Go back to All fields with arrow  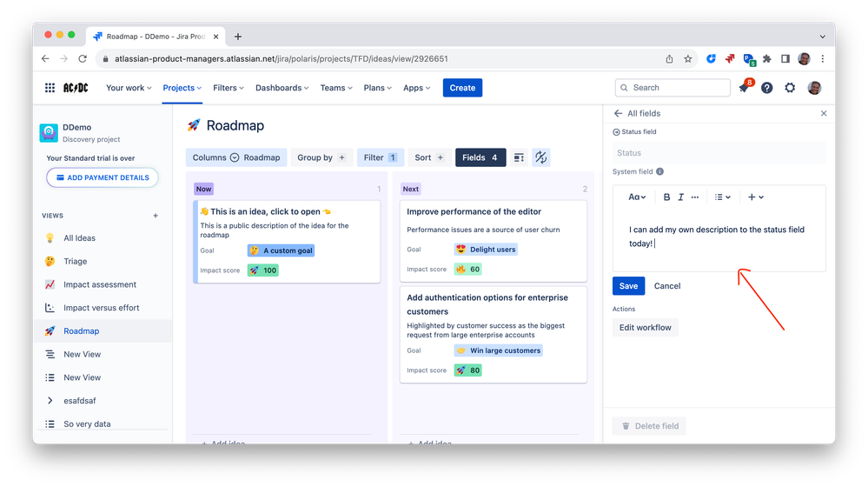619,113
